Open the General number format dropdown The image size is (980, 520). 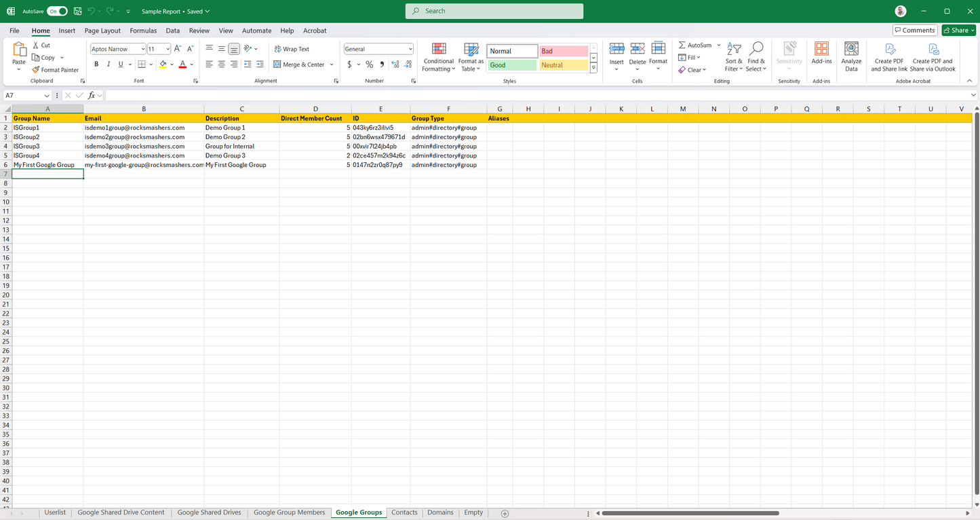tap(410, 49)
